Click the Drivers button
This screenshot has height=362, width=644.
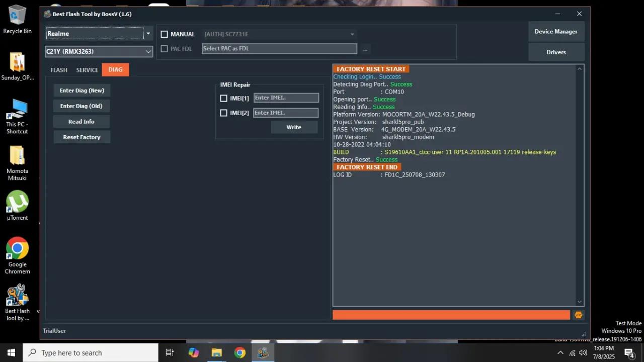556,52
